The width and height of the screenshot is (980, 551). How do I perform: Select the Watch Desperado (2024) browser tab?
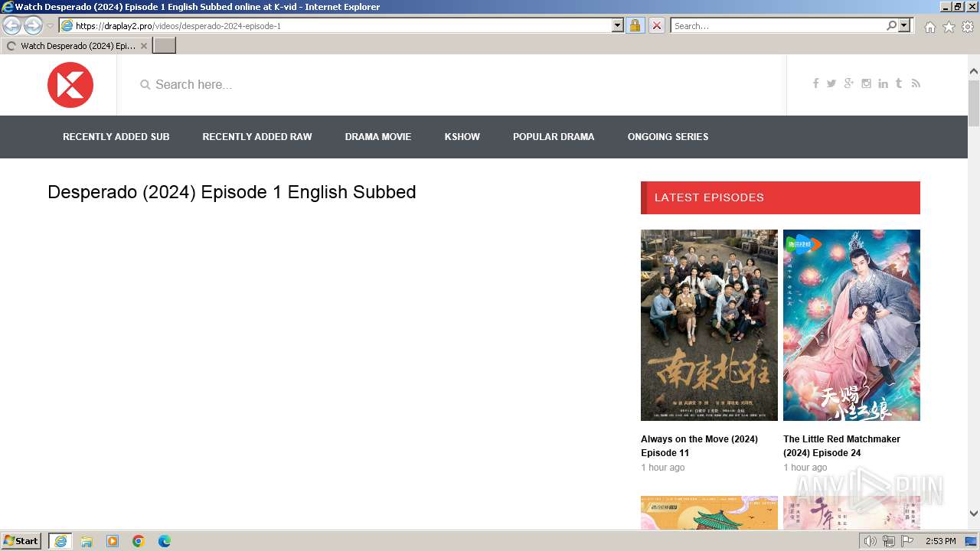(x=77, y=46)
